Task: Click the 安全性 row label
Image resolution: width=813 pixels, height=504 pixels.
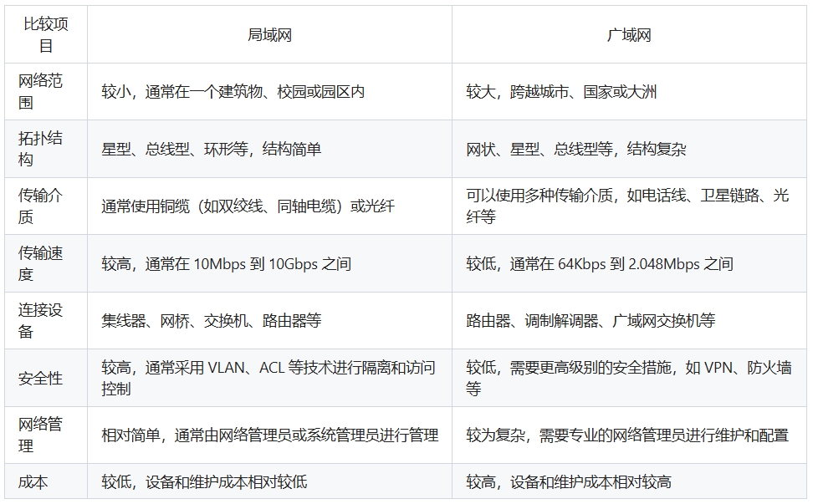Action: (46, 378)
